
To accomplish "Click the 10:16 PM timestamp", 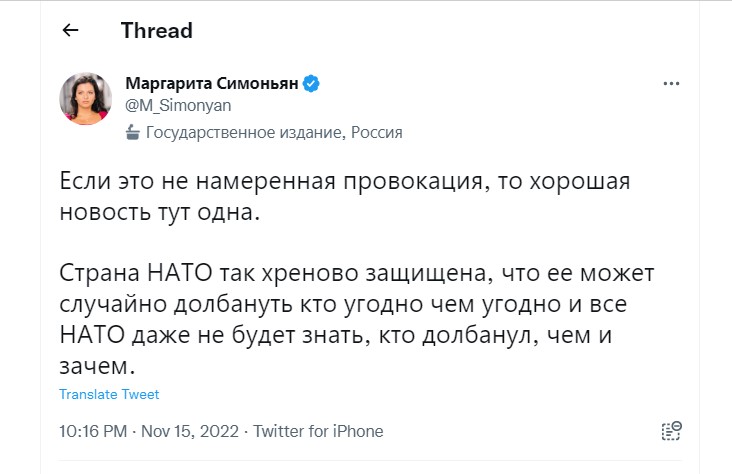I will 93,431.
